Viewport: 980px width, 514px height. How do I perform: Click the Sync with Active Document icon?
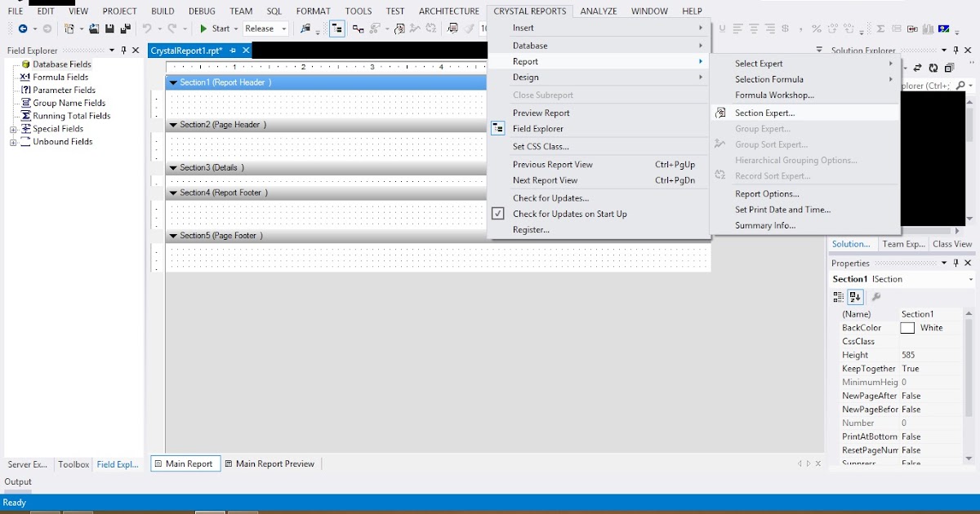click(x=917, y=68)
